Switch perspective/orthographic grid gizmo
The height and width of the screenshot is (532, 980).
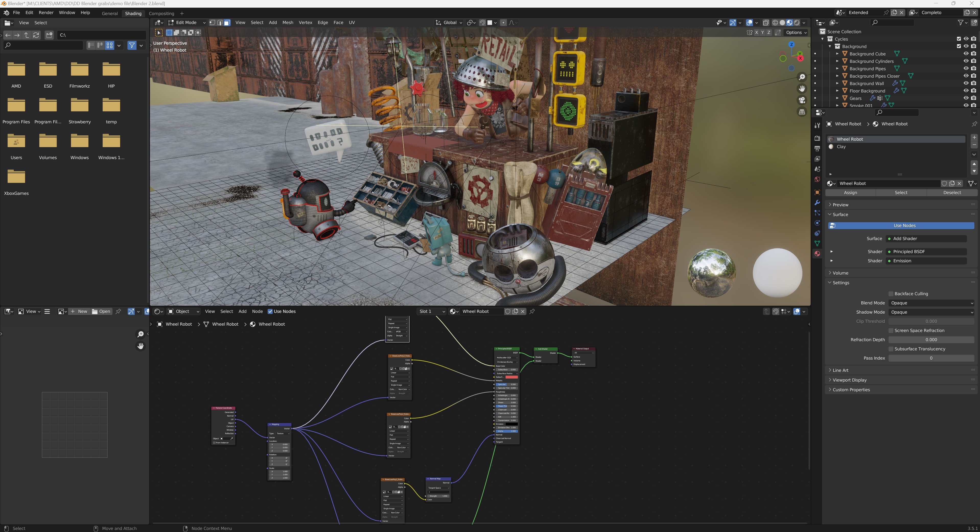coord(802,112)
